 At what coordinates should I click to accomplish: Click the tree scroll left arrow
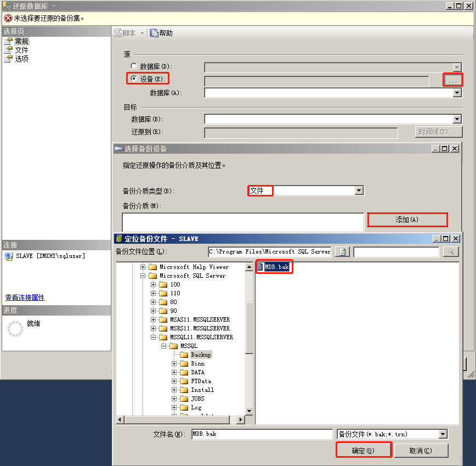click(120, 420)
